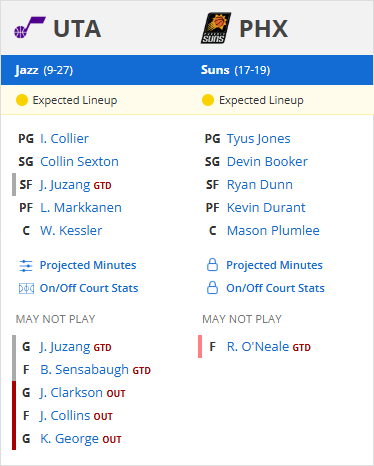Image resolution: width=374 pixels, height=466 pixels.
Task: Open the Suns On/Off Court Stats link
Action: coord(275,288)
